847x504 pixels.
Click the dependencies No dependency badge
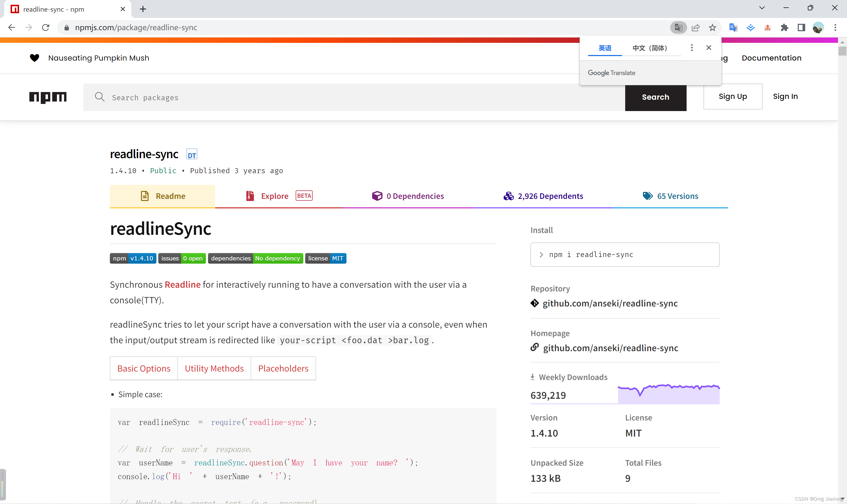click(255, 258)
